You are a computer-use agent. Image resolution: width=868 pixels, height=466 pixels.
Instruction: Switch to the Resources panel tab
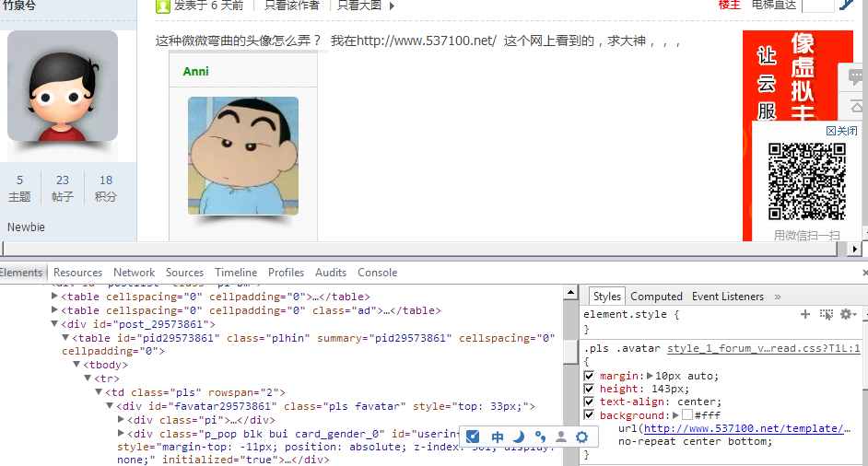pyautogui.click(x=77, y=273)
